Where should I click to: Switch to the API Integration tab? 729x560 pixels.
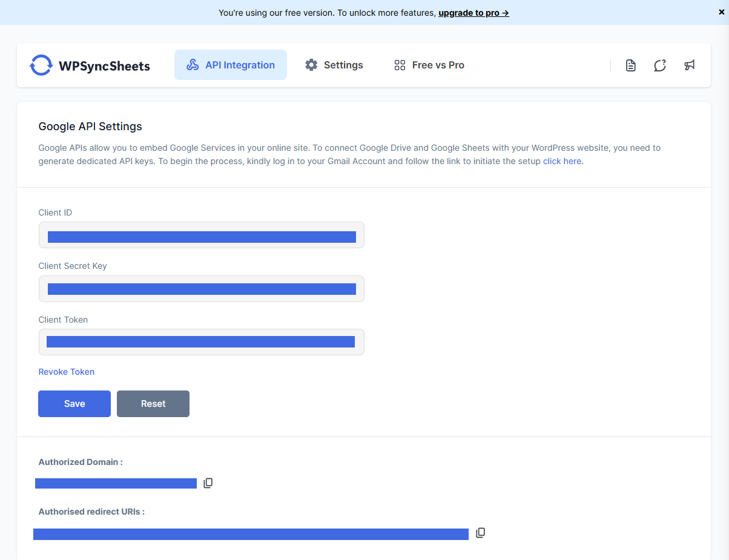[x=231, y=65]
